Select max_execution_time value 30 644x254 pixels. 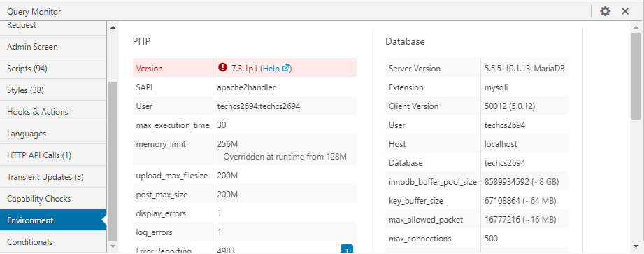pyautogui.click(x=222, y=125)
